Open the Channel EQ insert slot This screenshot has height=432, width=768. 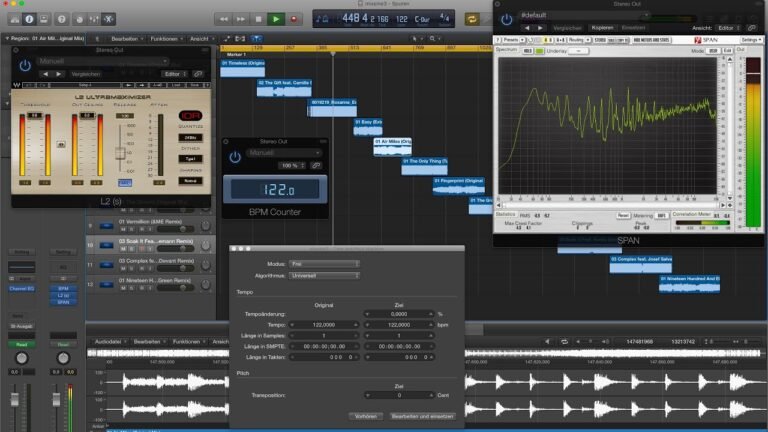(22, 288)
